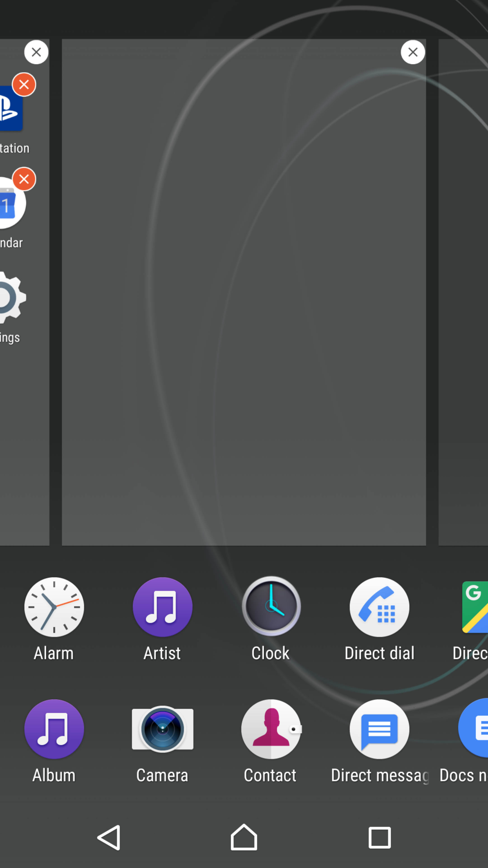Open the Contact shortcut
Screen dimensions: 488x868
click(x=271, y=729)
